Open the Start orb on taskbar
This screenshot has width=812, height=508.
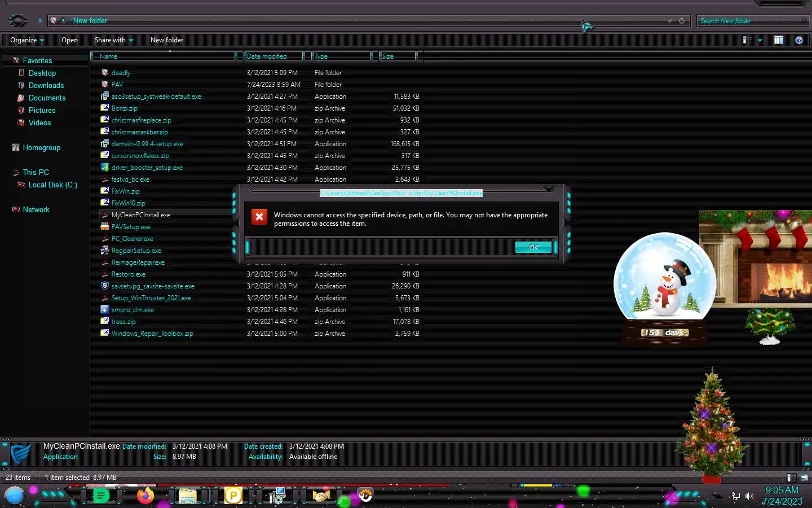point(15,496)
